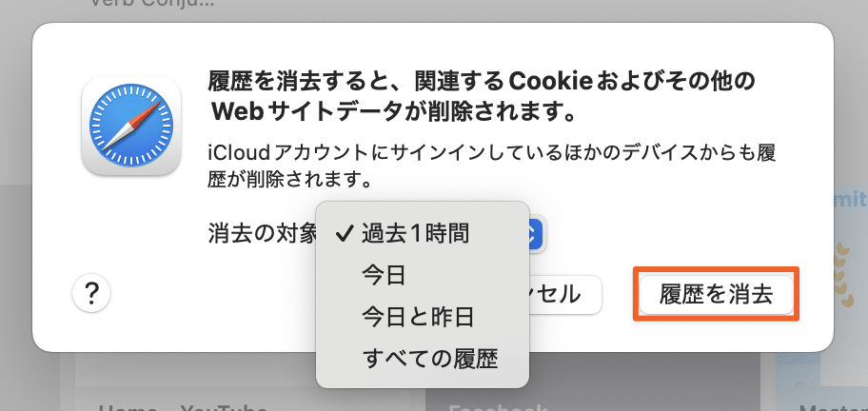Select 過去1時間 from the time range menu
This screenshot has height=411, width=868.
[415, 232]
